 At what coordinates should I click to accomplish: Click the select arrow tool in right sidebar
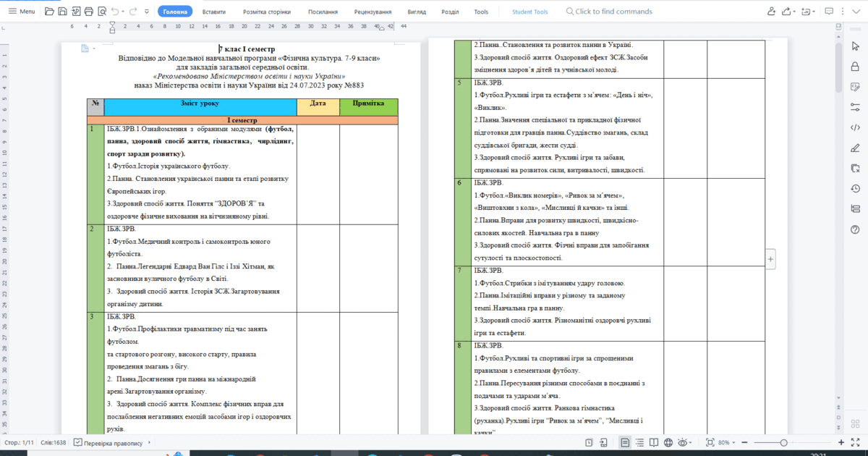point(856,46)
